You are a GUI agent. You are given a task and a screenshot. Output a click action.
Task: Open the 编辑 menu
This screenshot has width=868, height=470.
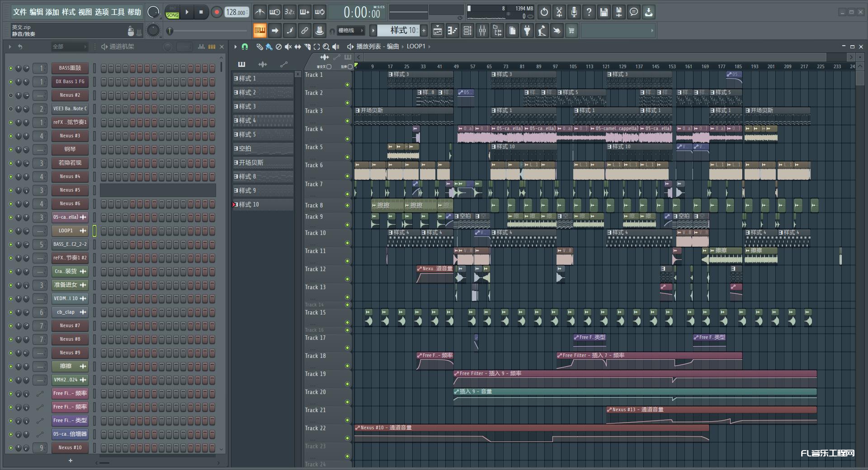coord(36,12)
